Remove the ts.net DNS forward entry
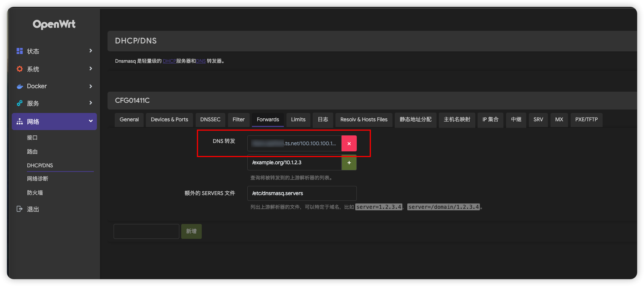Viewport: 644px width, 286px height. pyautogui.click(x=349, y=143)
